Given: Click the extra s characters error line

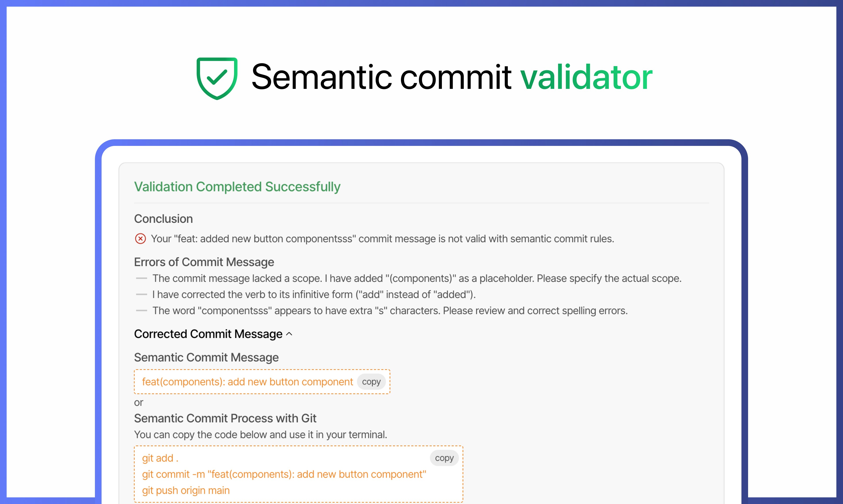Looking at the screenshot, I should [390, 311].
